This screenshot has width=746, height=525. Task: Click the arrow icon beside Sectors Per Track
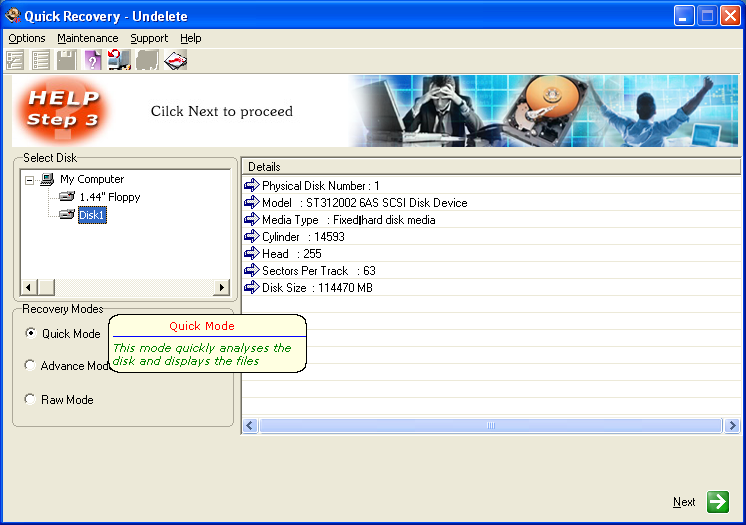(x=251, y=270)
